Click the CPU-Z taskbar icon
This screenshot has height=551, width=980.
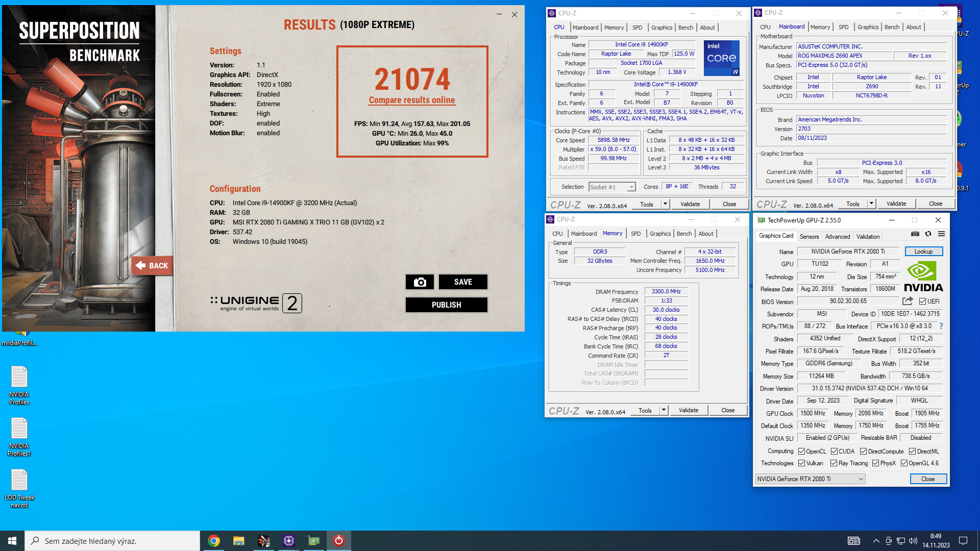point(289,541)
